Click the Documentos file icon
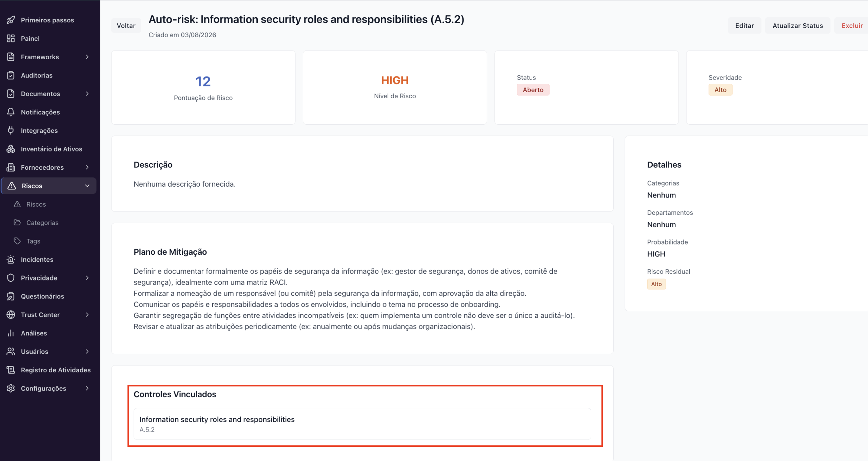Viewport: 868px width, 461px height. coord(11,93)
